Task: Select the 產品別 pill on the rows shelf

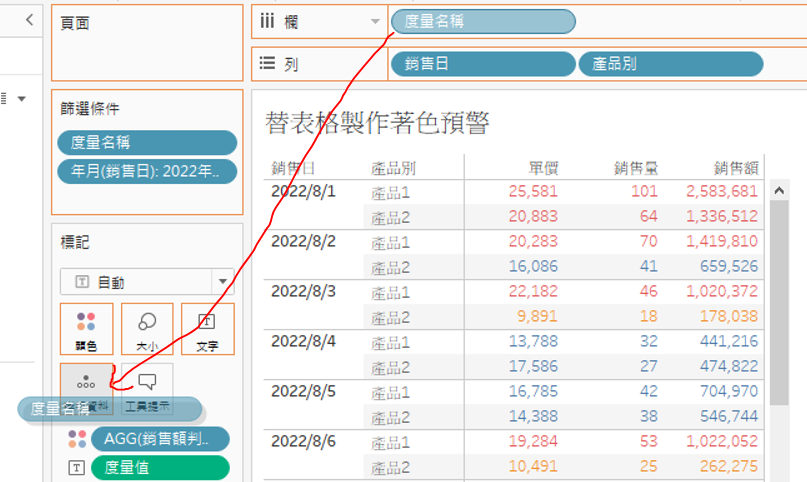Action: [671, 64]
